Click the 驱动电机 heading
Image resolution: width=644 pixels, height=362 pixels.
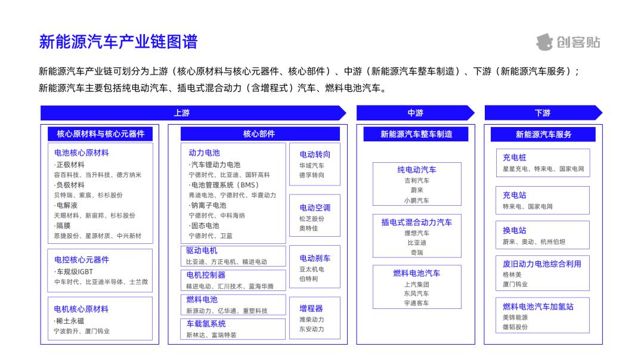(x=202, y=250)
